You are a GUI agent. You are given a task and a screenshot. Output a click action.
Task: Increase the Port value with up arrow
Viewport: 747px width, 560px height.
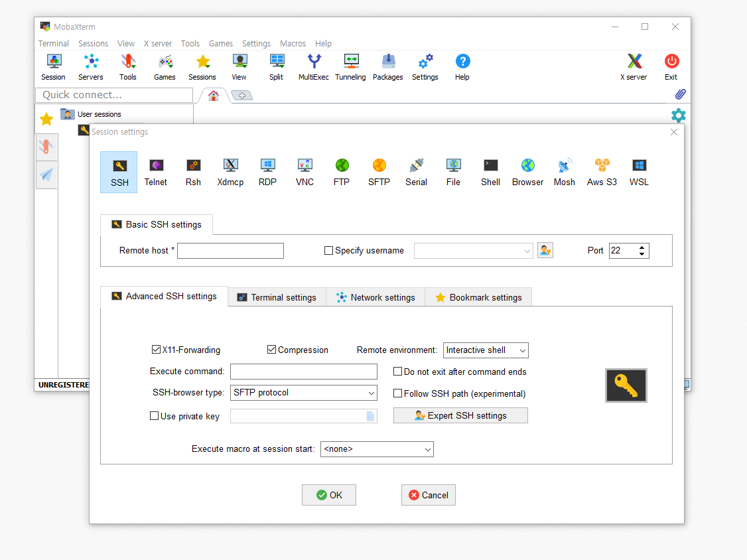[642, 247]
